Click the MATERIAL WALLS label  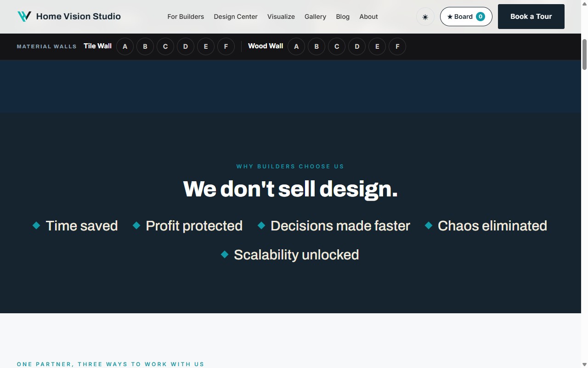[x=47, y=46]
